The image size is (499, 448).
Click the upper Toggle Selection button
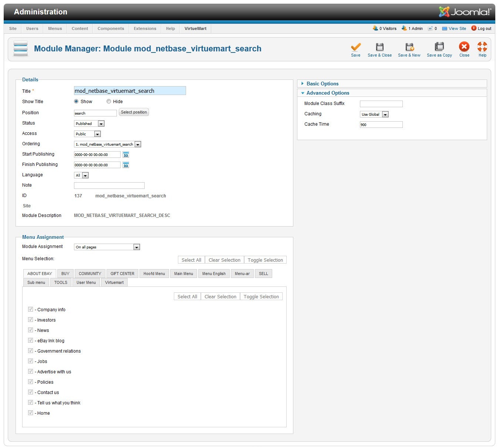(265, 260)
